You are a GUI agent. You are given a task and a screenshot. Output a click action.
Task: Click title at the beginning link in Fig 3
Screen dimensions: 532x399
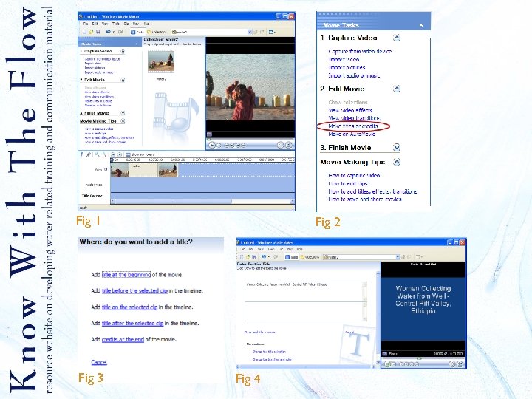(x=126, y=274)
